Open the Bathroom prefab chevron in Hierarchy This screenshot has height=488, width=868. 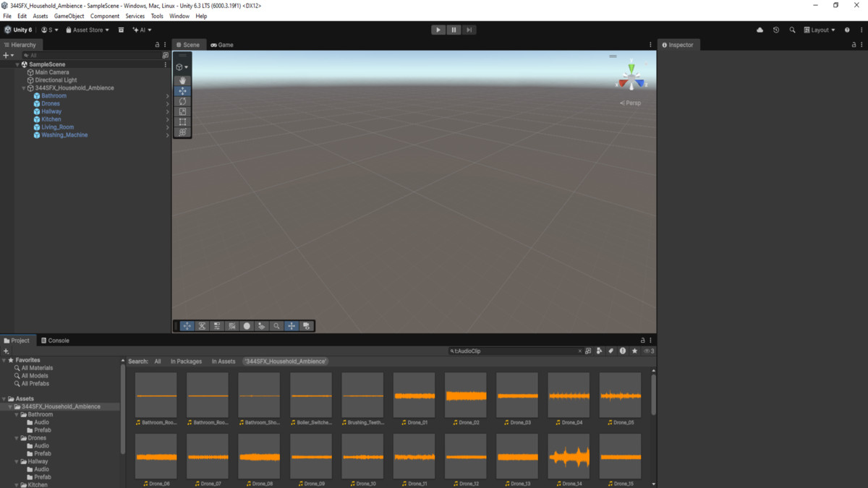click(x=167, y=96)
